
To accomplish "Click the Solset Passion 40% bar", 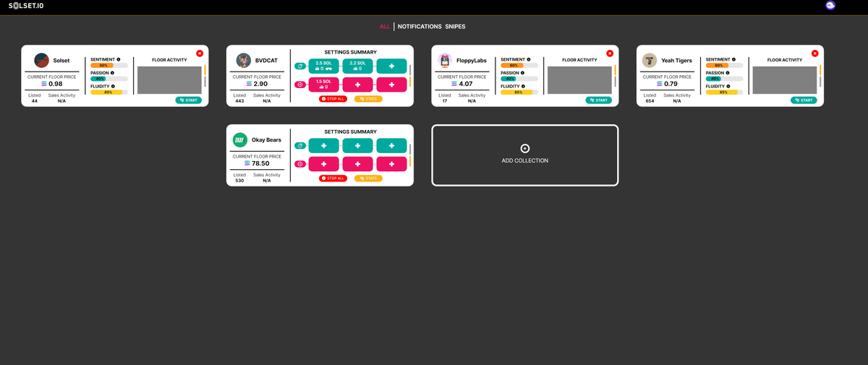I will pyautogui.click(x=109, y=79).
